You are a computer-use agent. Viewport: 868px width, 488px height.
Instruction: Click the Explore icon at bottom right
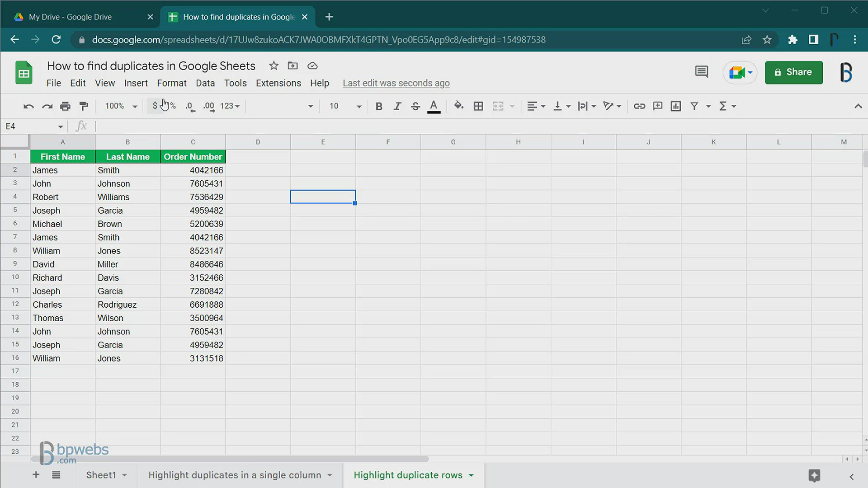[x=814, y=475]
